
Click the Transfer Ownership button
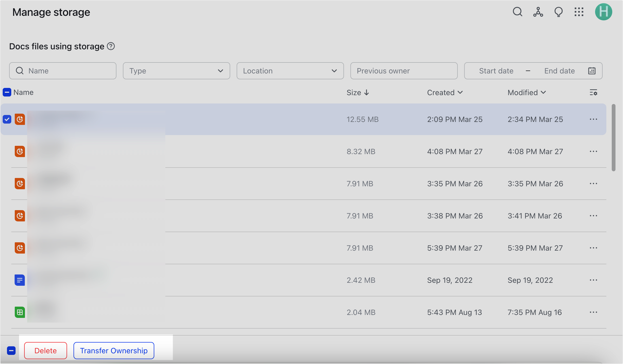113,350
